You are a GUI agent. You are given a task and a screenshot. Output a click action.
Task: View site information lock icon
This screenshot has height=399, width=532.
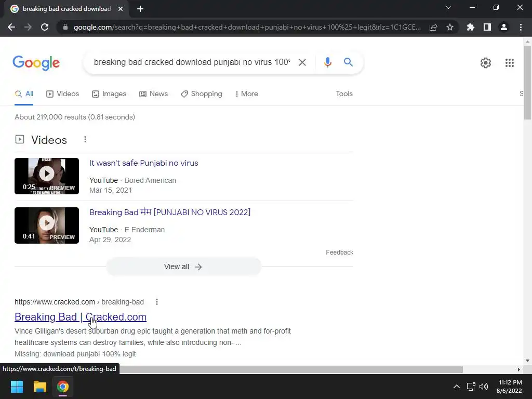tap(65, 27)
